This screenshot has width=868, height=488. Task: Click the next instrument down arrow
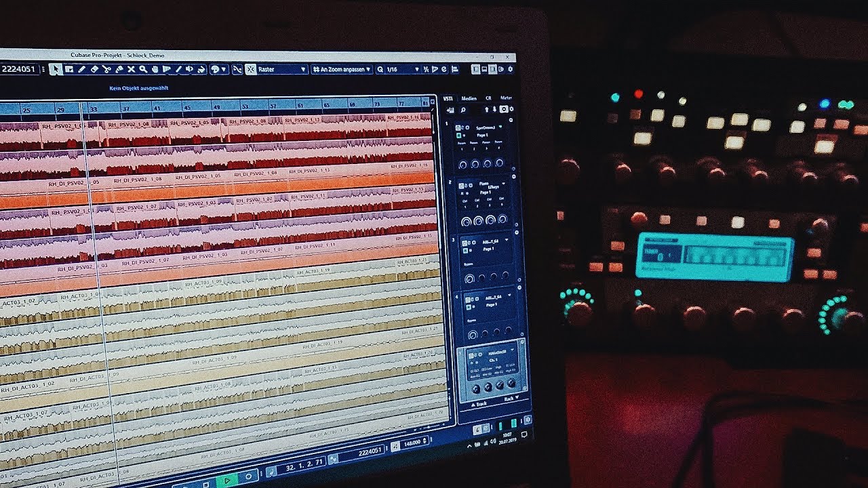[494, 109]
